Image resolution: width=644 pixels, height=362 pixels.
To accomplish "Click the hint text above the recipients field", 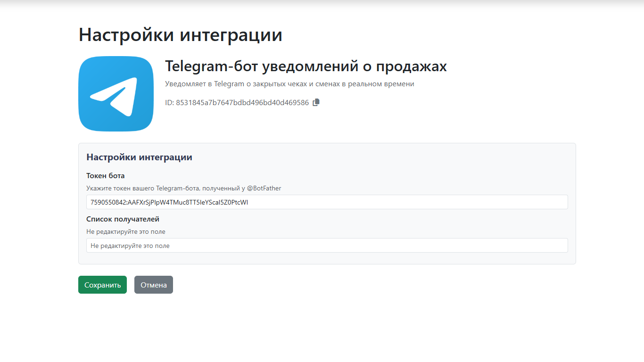I will (x=126, y=231).
